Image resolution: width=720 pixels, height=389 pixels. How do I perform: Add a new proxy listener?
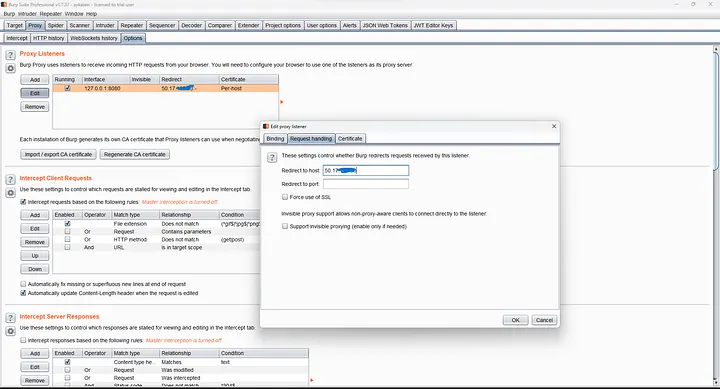pos(35,80)
